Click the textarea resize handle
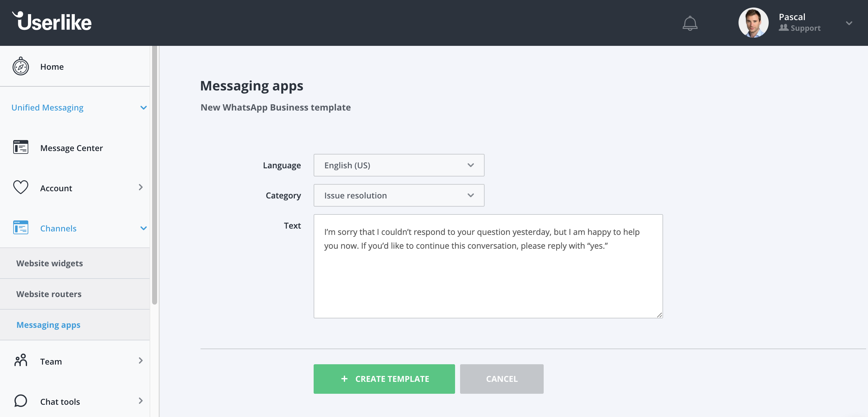868x417 pixels. click(x=659, y=315)
